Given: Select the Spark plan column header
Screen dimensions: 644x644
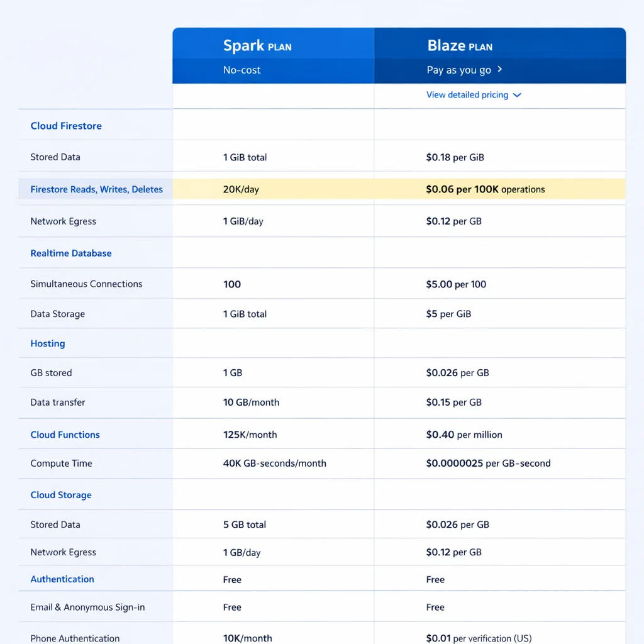Looking at the screenshot, I should (x=257, y=46).
